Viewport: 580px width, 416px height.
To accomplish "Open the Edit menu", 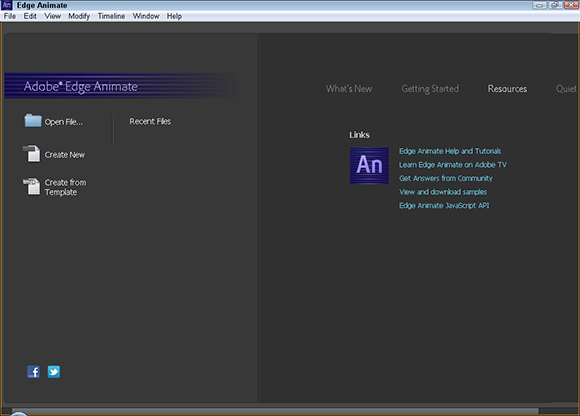I will click(30, 16).
